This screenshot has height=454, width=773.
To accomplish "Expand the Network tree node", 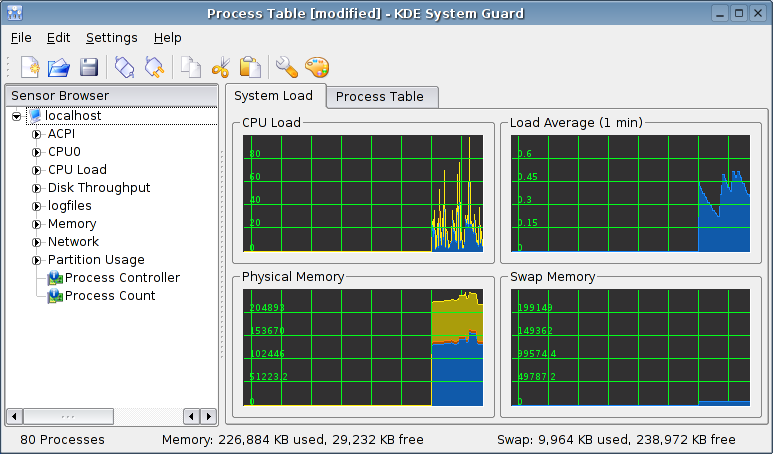I will point(36,242).
